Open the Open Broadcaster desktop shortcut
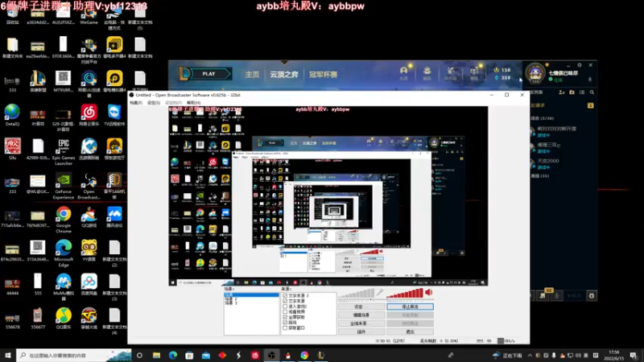This screenshot has width=644, height=362. (89, 186)
